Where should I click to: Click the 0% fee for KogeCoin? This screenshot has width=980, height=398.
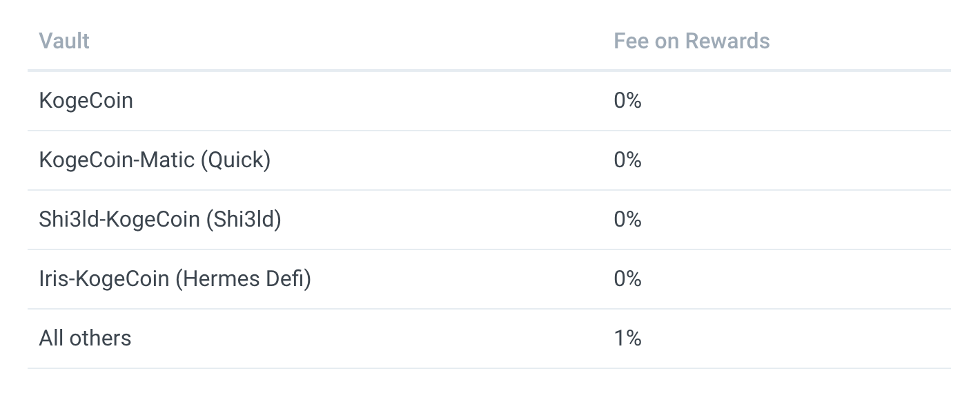[627, 101]
